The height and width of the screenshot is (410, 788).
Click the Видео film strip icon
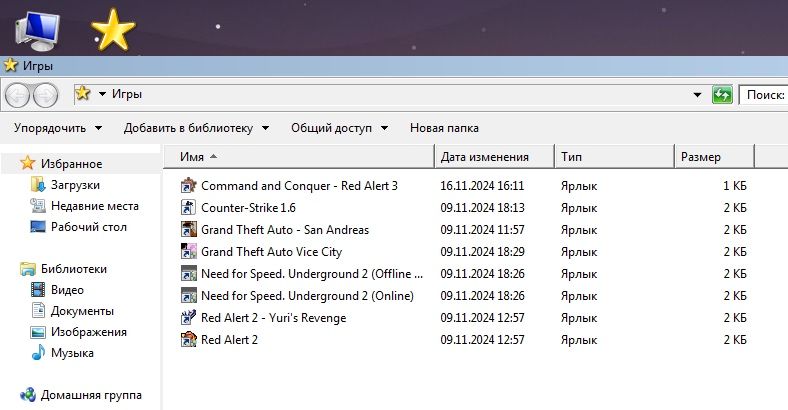click(x=38, y=289)
